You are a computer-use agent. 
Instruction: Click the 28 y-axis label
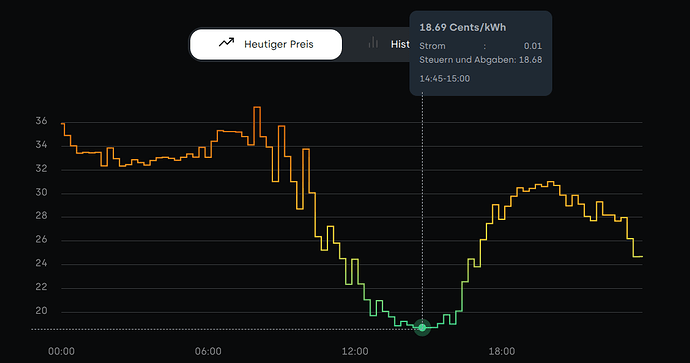[x=41, y=216]
